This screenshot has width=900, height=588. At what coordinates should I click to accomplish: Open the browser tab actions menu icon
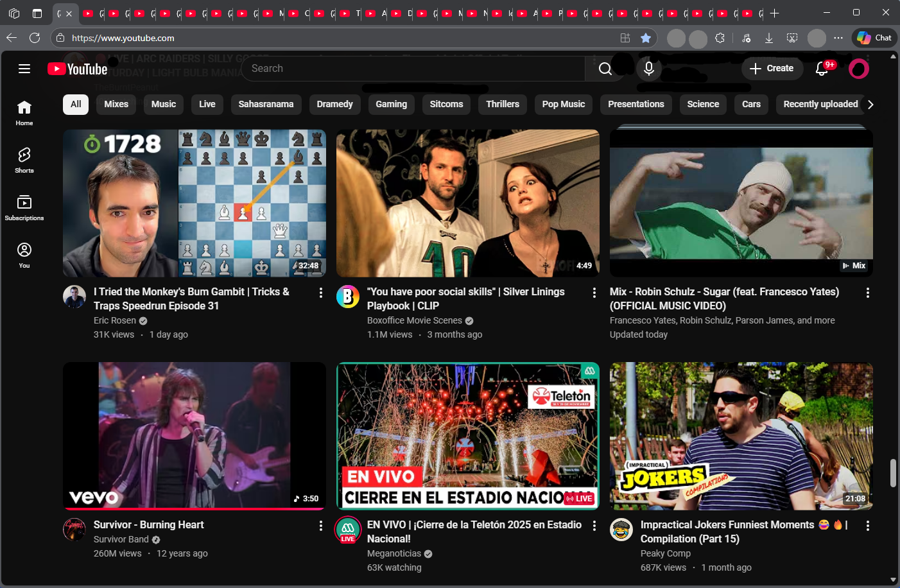click(x=37, y=13)
